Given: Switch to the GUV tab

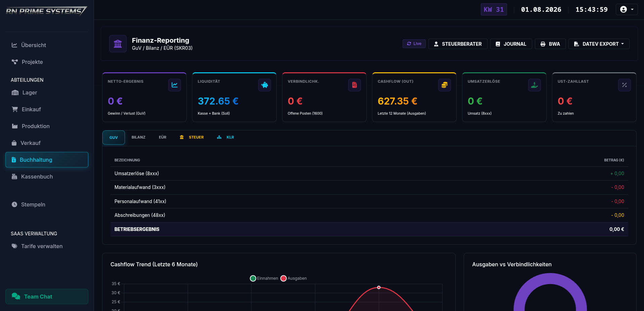Looking at the screenshot, I should pos(113,138).
